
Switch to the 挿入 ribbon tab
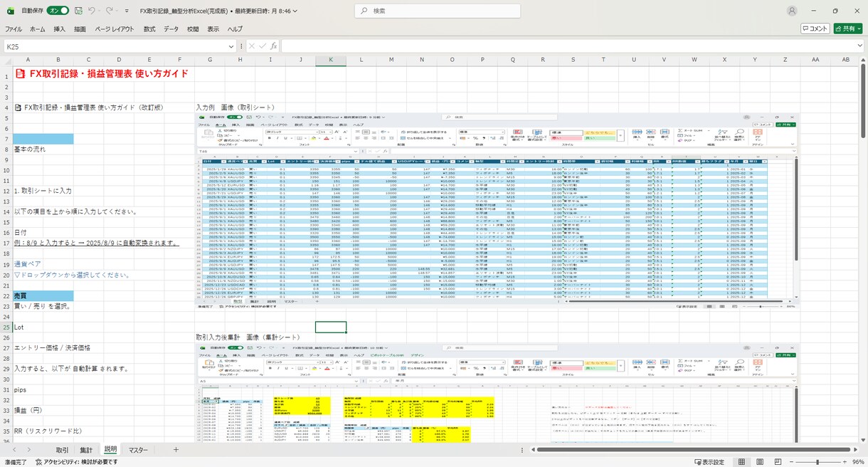59,29
